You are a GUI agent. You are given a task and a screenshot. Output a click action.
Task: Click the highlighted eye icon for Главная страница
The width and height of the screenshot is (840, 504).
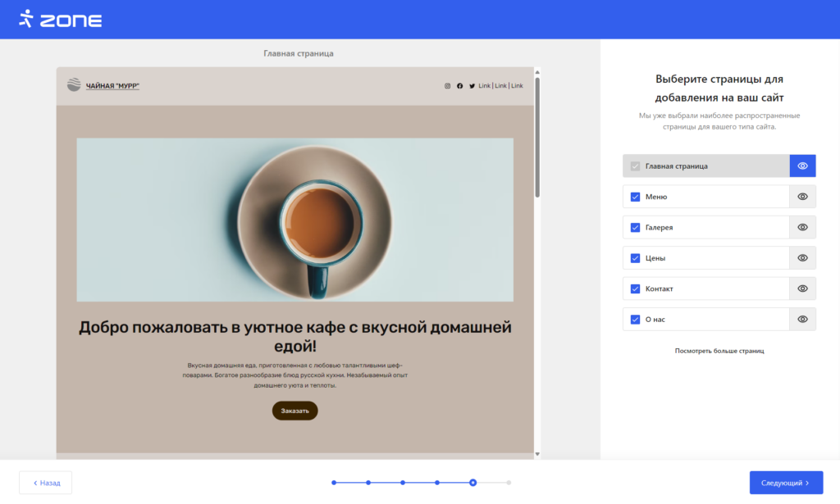[802, 166]
